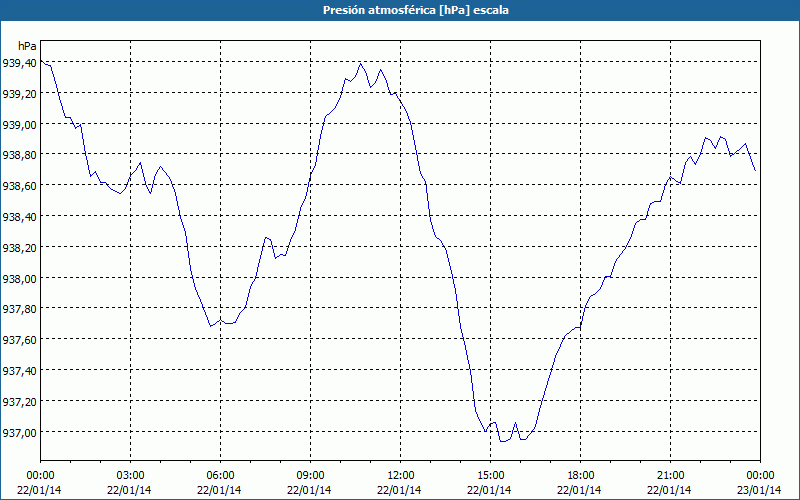Click the 938,40 axis value
The image size is (800, 500).
pyautogui.click(x=19, y=217)
